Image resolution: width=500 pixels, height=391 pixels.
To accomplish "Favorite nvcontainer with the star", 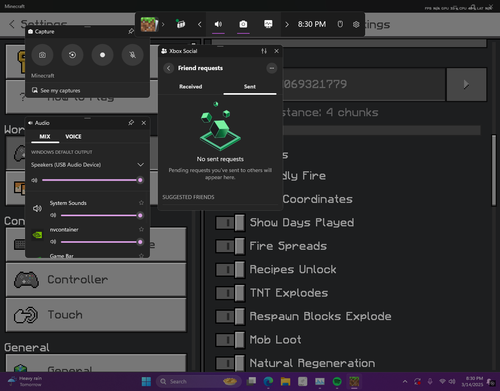I will coord(141,229).
